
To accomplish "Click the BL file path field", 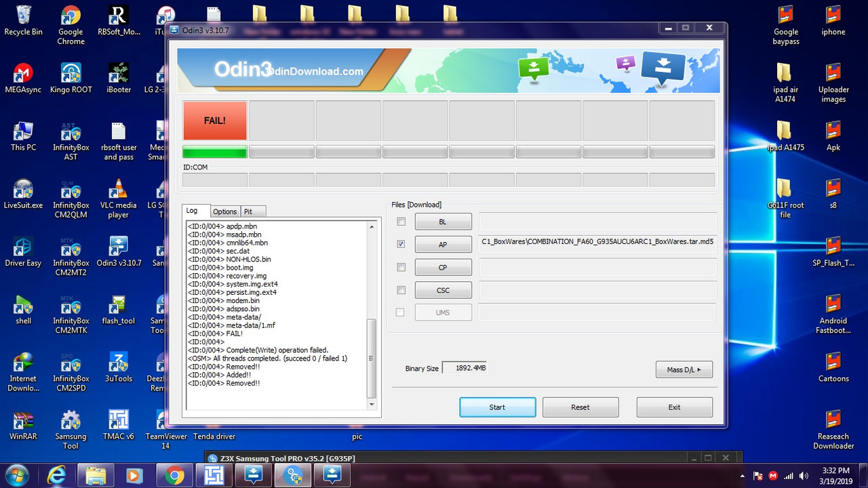I will pos(598,222).
